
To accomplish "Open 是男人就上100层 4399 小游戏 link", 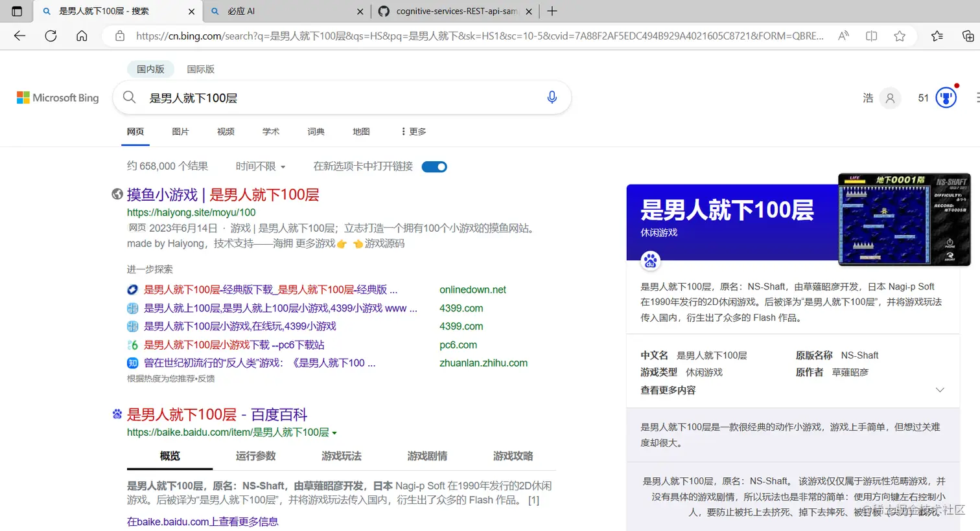I will [x=281, y=308].
